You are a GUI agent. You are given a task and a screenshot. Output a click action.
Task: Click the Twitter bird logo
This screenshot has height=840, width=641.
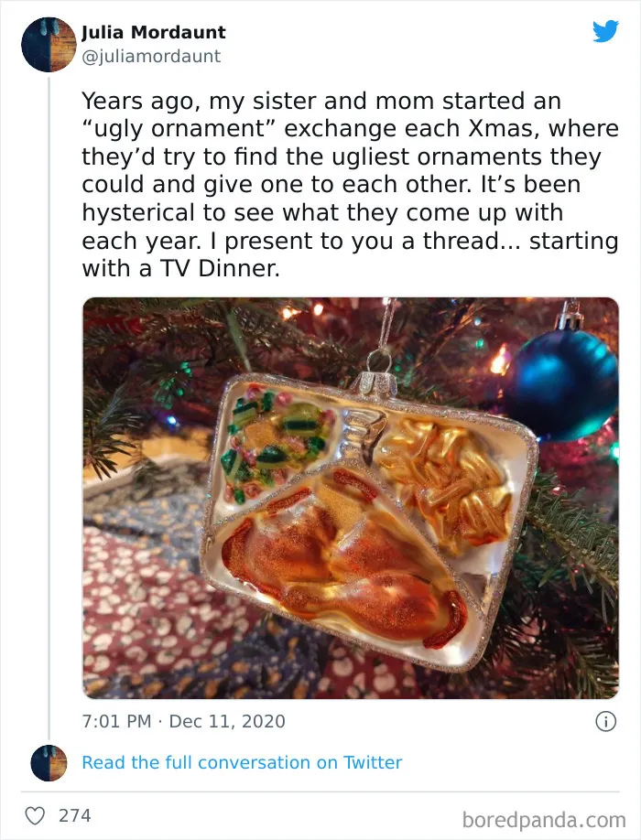pyautogui.click(x=605, y=31)
